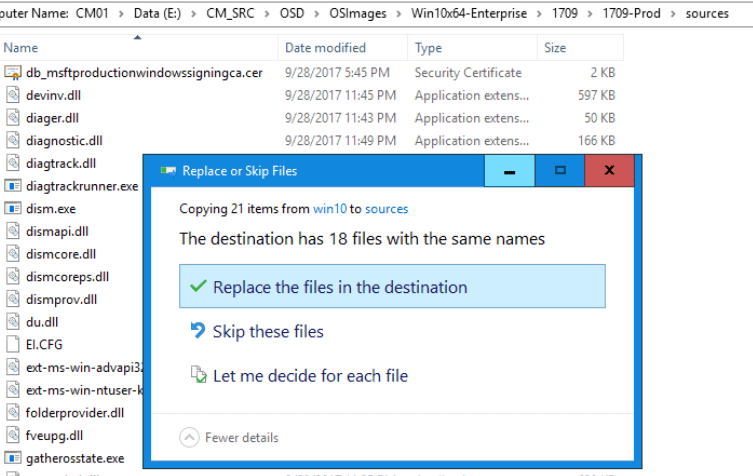This screenshot has height=476, width=753.
Task: Select diagtrack.dll file
Action: [61, 163]
